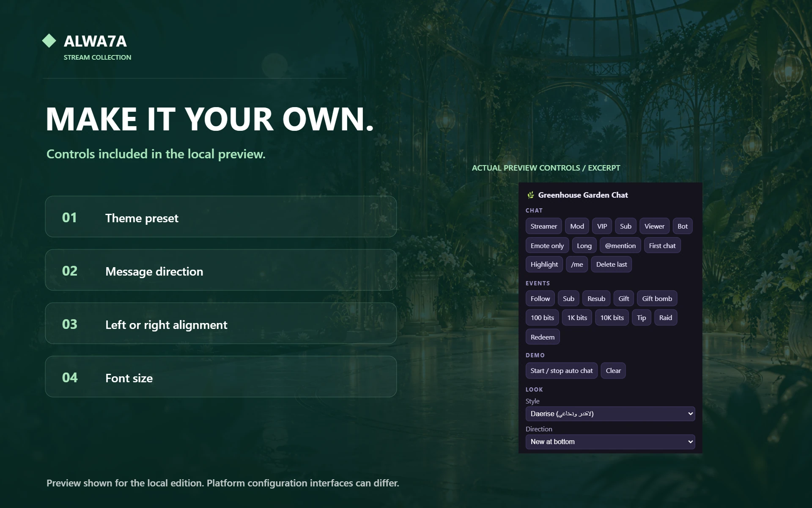Send a Streamer test chat message
Image resolution: width=812 pixels, height=508 pixels.
tap(544, 226)
